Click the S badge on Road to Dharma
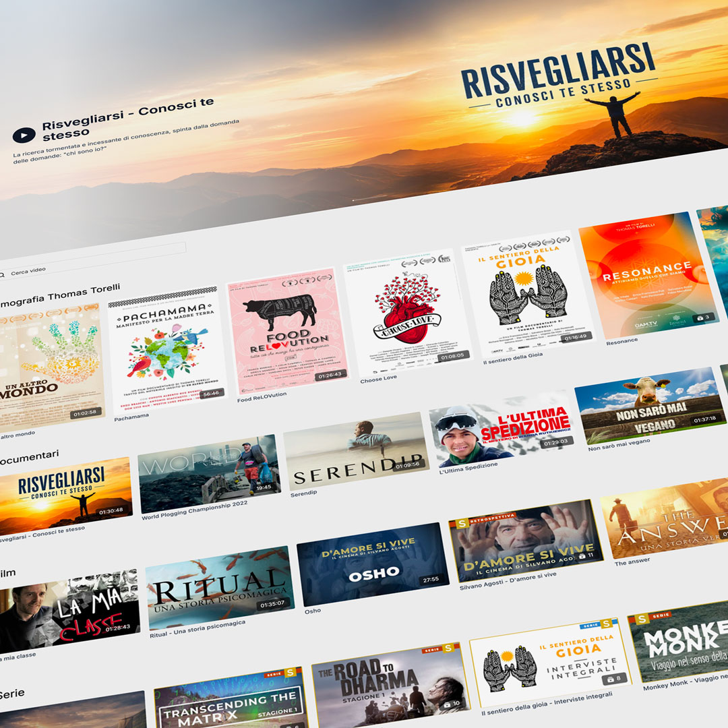 tap(448, 648)
